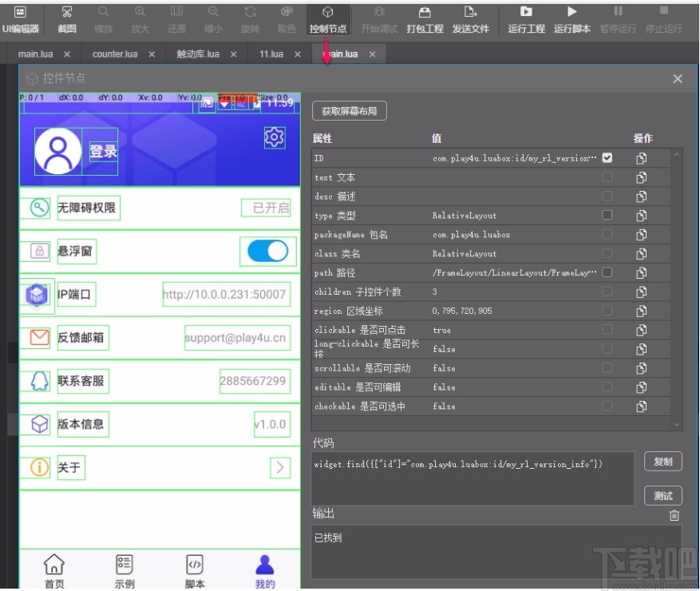
Task: Click the 截图 screenshot tool
Action: point(66,20)
